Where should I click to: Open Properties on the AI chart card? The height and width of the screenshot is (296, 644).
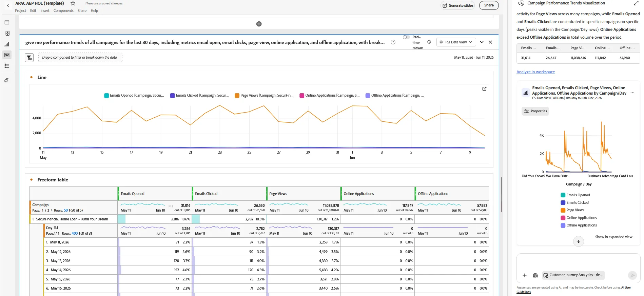[535, 111]
